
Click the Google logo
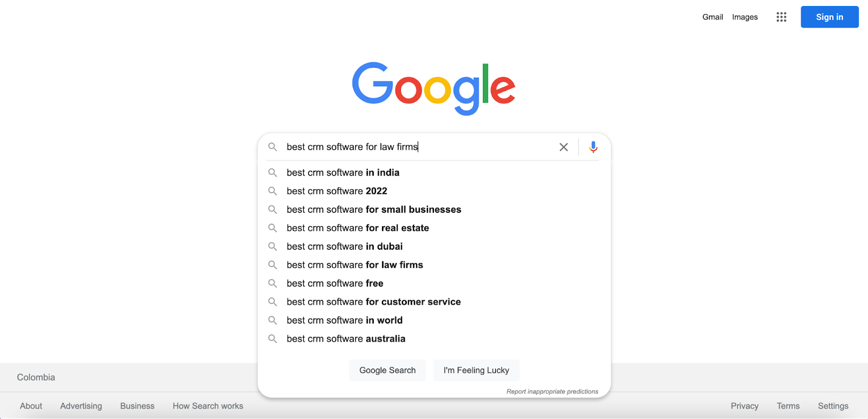(433, 88)
